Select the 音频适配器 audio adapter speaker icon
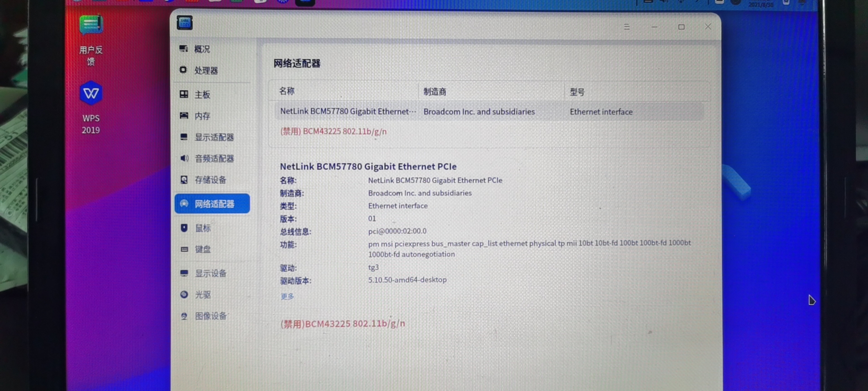The image size is (868, 391). [x=184, y=158]
